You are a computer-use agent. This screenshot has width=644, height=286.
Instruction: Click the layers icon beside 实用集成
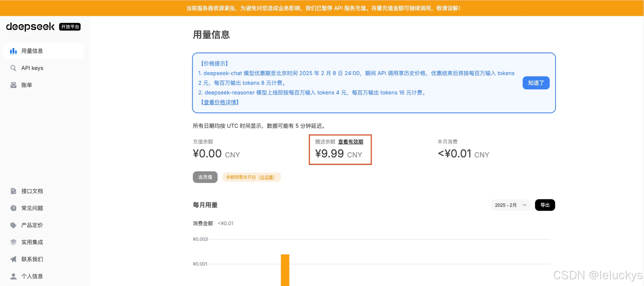pos(13,242)
